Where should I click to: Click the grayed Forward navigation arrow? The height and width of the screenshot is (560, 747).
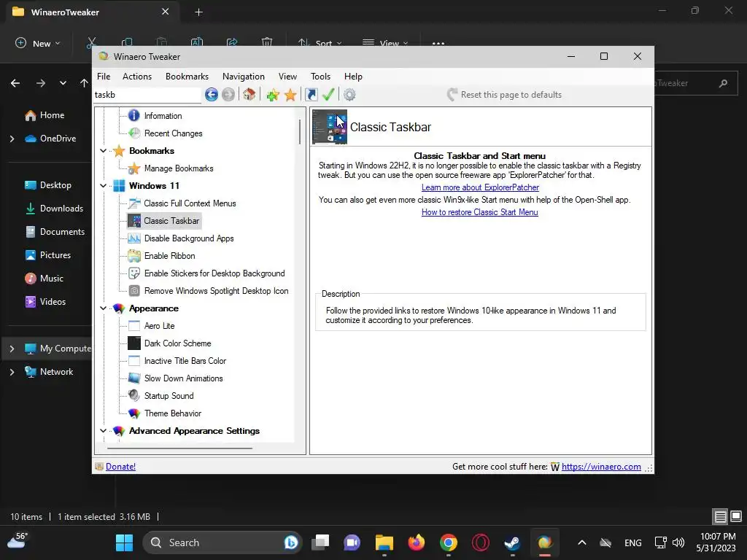point(228,95)
